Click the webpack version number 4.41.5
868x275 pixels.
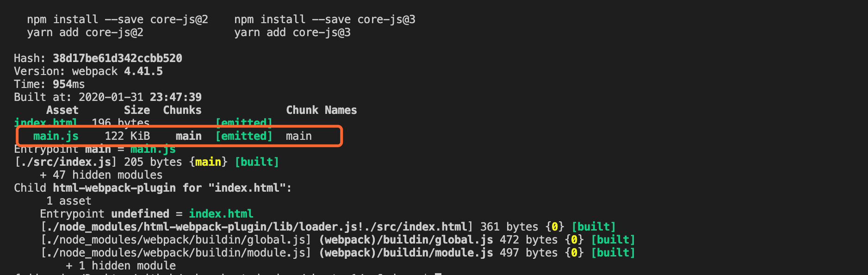[143, 71]
